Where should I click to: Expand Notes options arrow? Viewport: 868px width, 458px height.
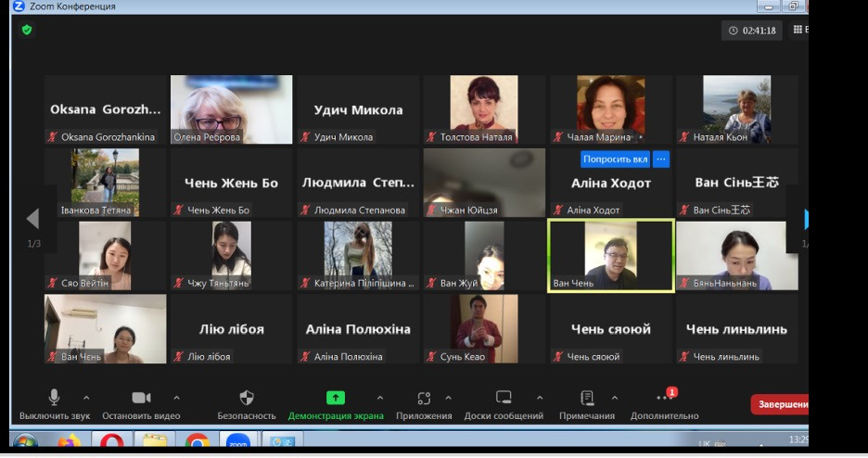[615, 397]
